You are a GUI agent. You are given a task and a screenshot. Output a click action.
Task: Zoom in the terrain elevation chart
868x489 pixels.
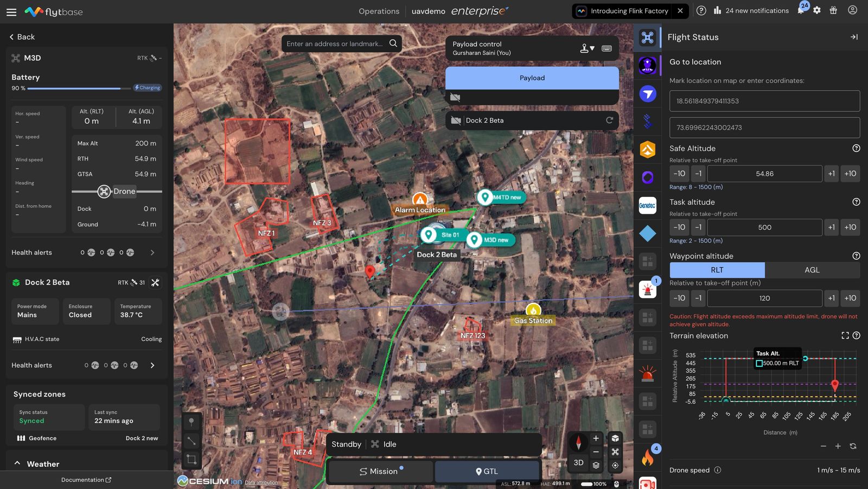[838, 446]
